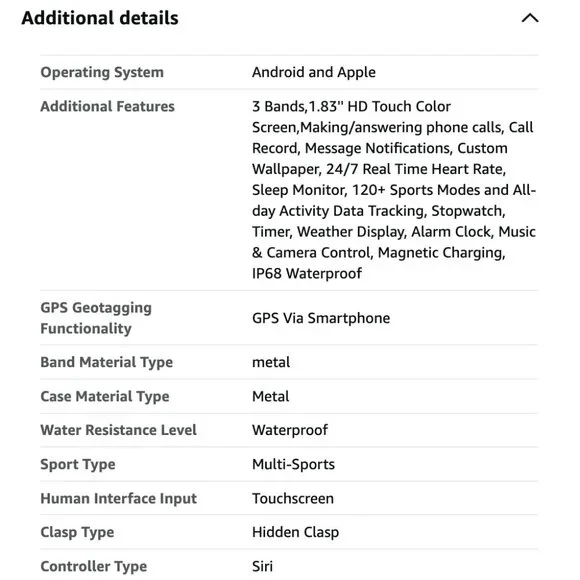
Task: Click the Human Interface Input label
Action: click(119, 499)
